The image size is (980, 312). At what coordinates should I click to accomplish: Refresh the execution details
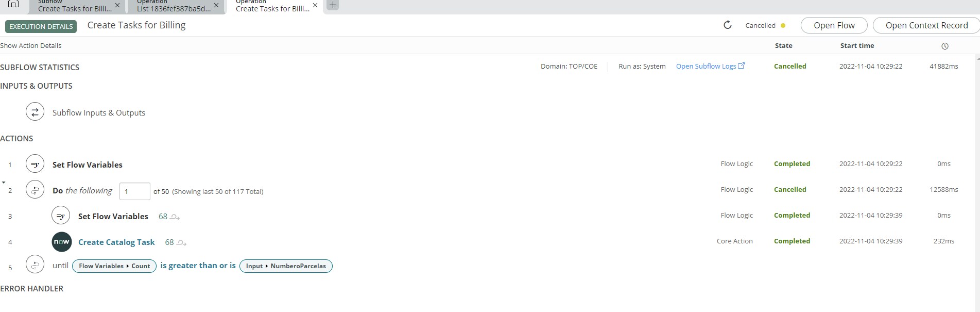(x=728, y=25)
